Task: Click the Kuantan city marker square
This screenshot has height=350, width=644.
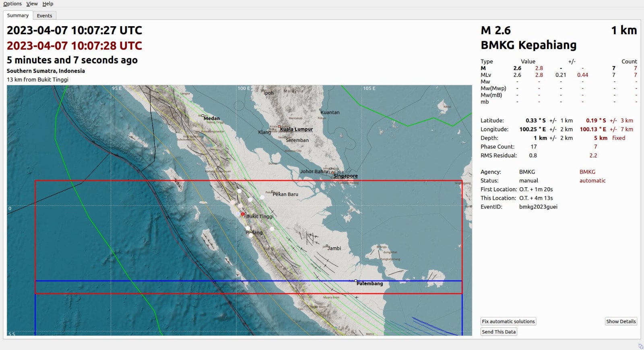Action: (x=320, y=110)
